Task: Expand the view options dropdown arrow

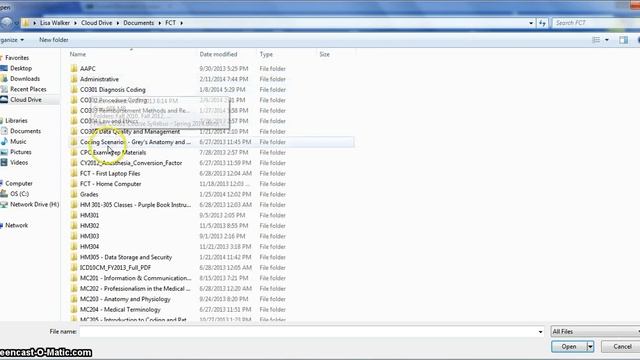Action: 607,40
